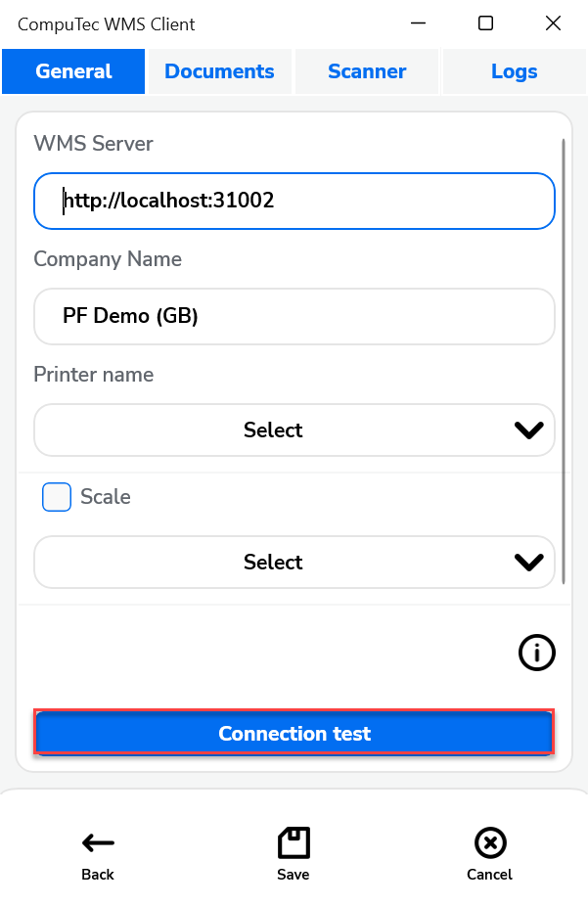
Task: Maximize the CompuTec WMS Client window
Action: click(x=485, y=23)
